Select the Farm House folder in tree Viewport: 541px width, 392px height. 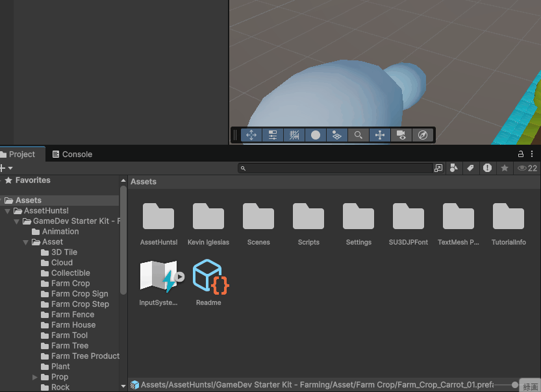tap(73, 325)
